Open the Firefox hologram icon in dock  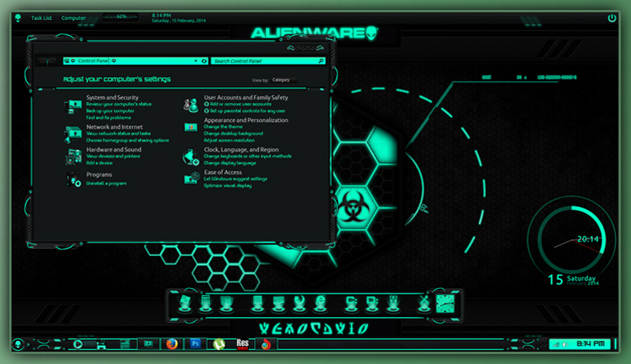pos(300,304)
